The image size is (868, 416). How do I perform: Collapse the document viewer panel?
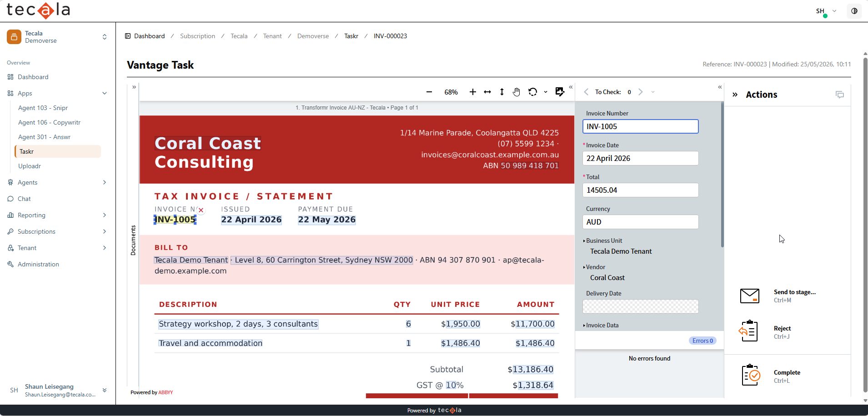571,87
